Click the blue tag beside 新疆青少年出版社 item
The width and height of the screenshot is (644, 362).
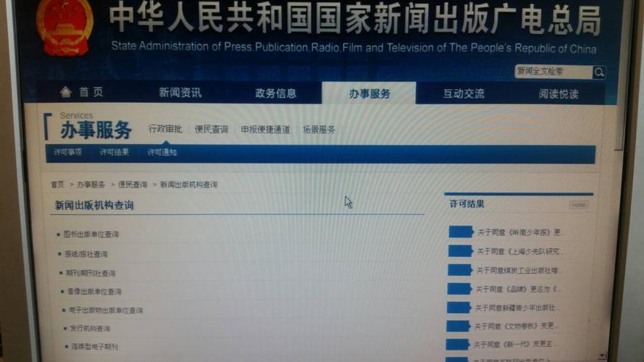(x=459, y=308)
